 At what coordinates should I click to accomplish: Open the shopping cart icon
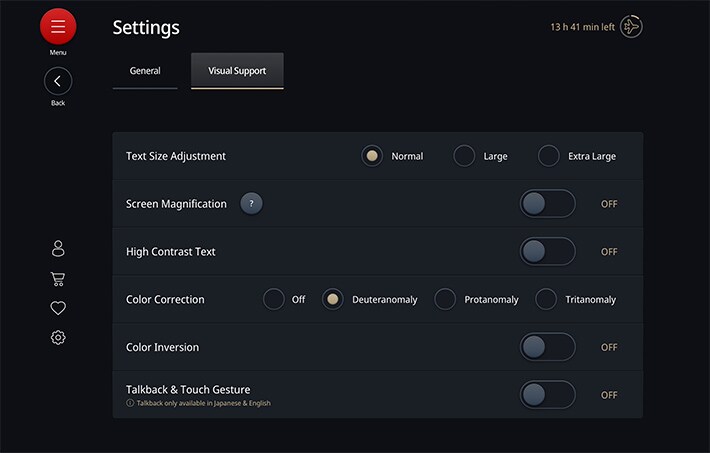click(58, 279)
